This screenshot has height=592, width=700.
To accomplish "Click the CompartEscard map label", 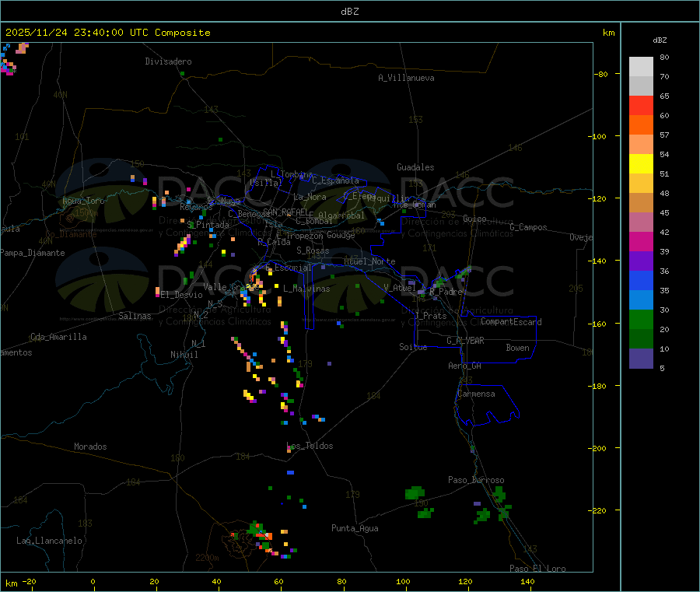I will (x=511, y=322).
